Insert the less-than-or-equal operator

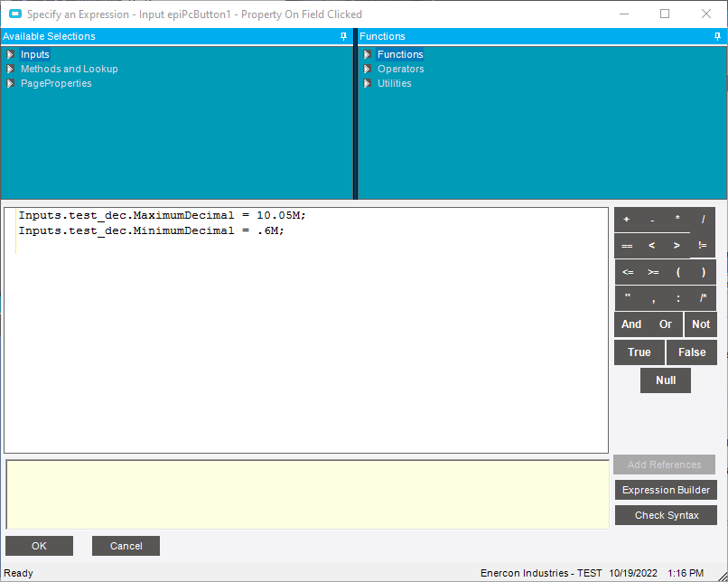pos(628,272)
